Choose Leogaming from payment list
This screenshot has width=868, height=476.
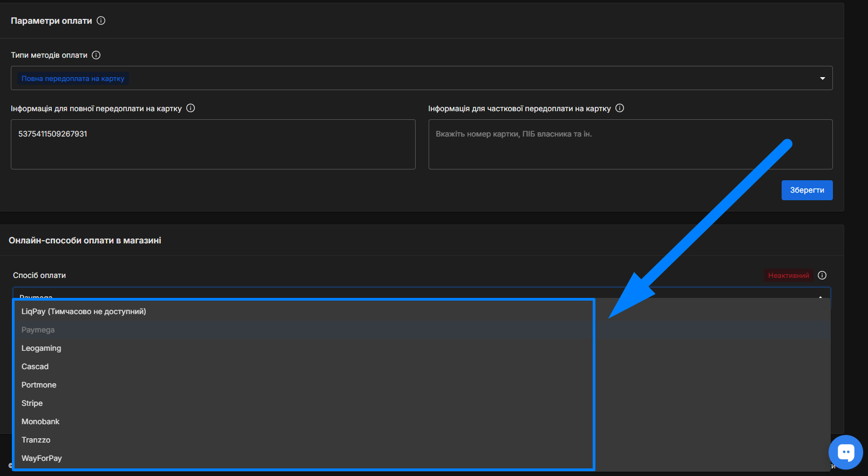pos(41,348)
